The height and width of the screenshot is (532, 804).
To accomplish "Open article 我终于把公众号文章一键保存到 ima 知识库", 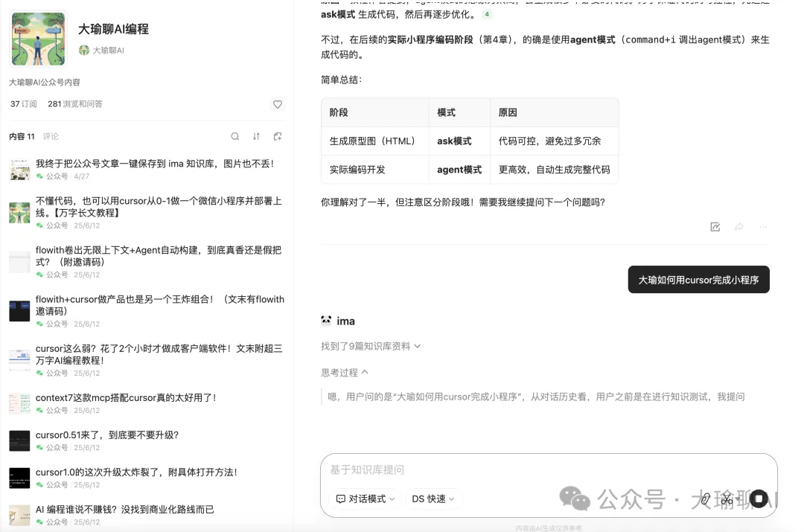I will point(155,164).
